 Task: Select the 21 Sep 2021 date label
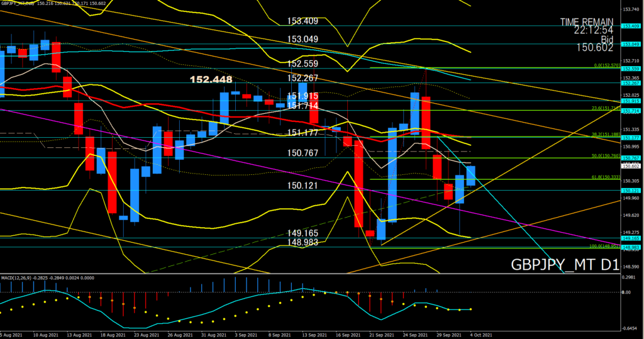382,335
